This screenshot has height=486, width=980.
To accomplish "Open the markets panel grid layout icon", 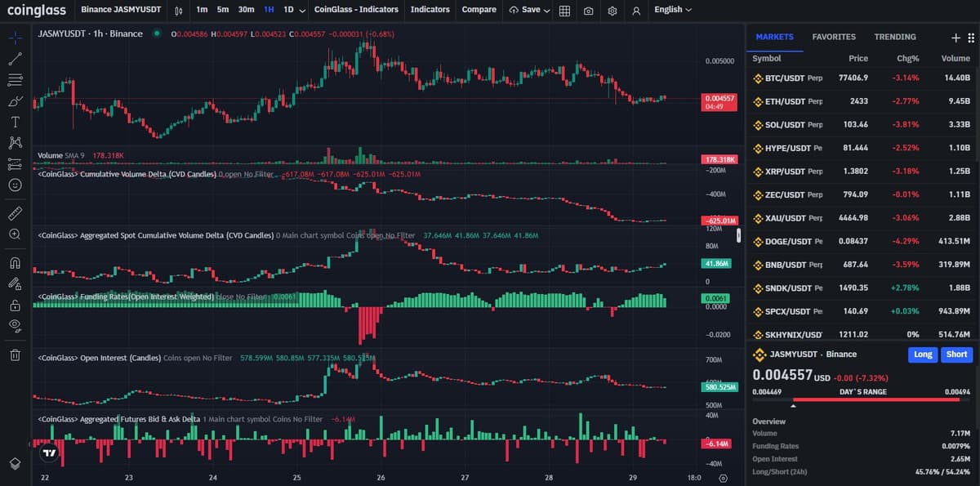I will (x=969, y=38).
